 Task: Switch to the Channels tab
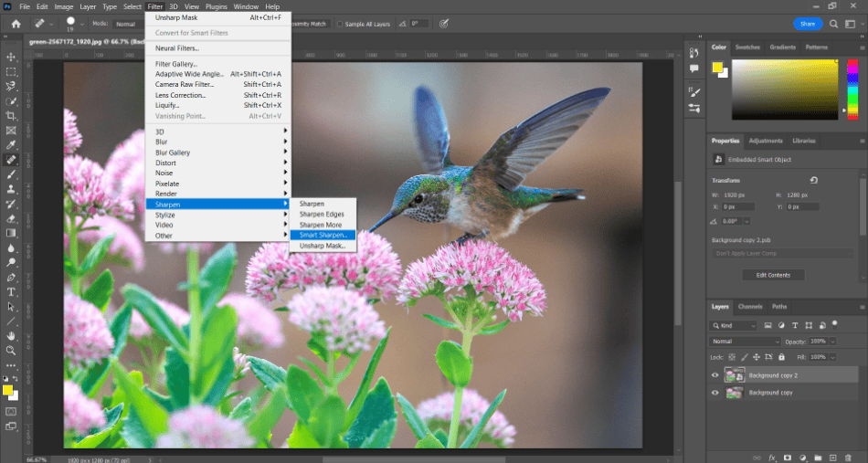[x=749, y=307]
